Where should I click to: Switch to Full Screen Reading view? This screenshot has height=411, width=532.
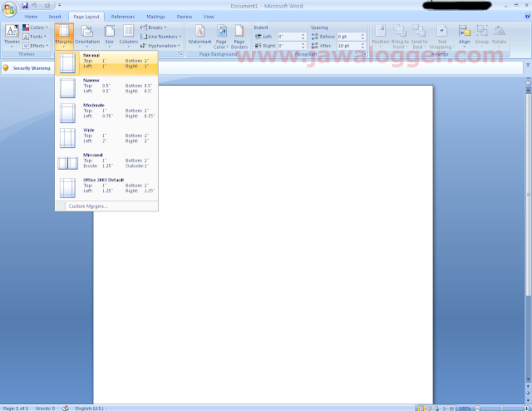pyautogui.click(x=429, y=409)
